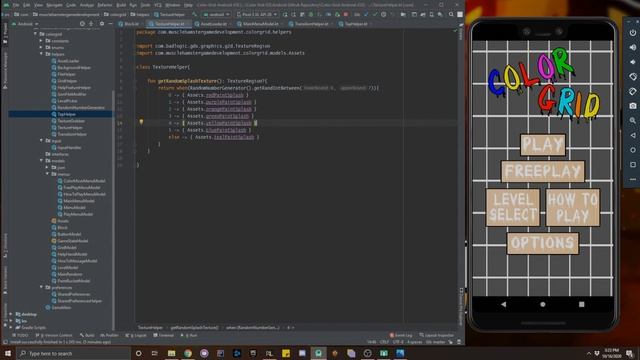Expand the enums folder
Screen dimensions: 640x360
(x=41, y=47)
